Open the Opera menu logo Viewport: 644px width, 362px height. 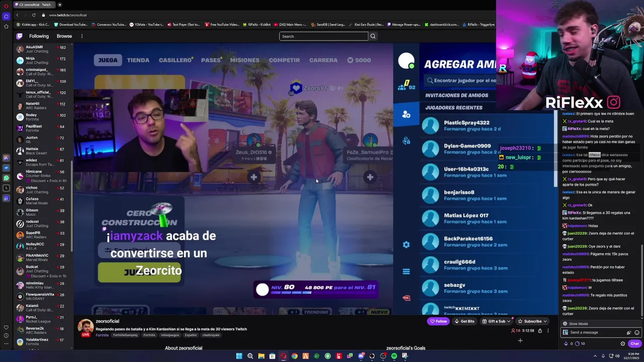[6, 6]
